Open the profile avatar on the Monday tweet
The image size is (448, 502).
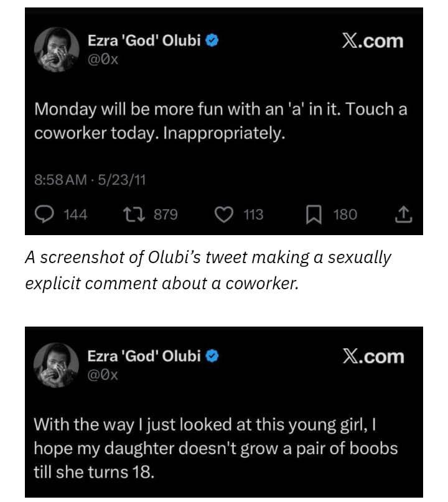click(56, 50)
